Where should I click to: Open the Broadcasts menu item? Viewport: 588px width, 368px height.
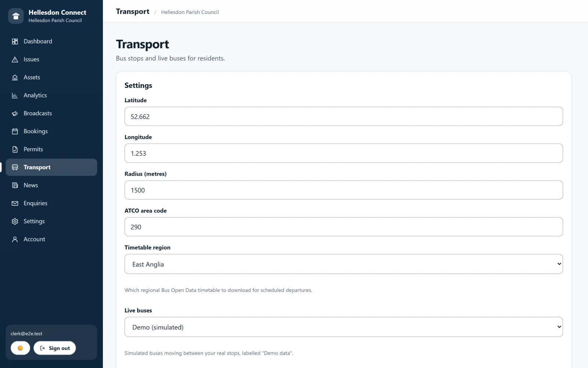(51, 114)
